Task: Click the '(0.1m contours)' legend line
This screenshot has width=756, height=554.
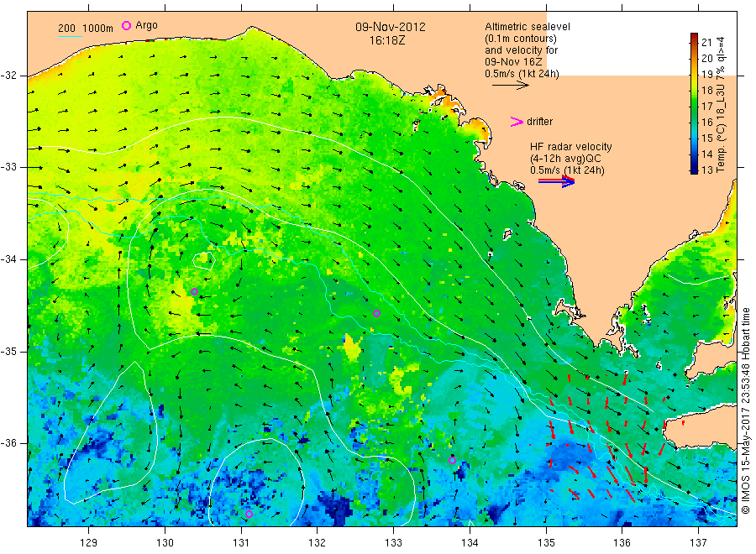Action: (521, 39)
